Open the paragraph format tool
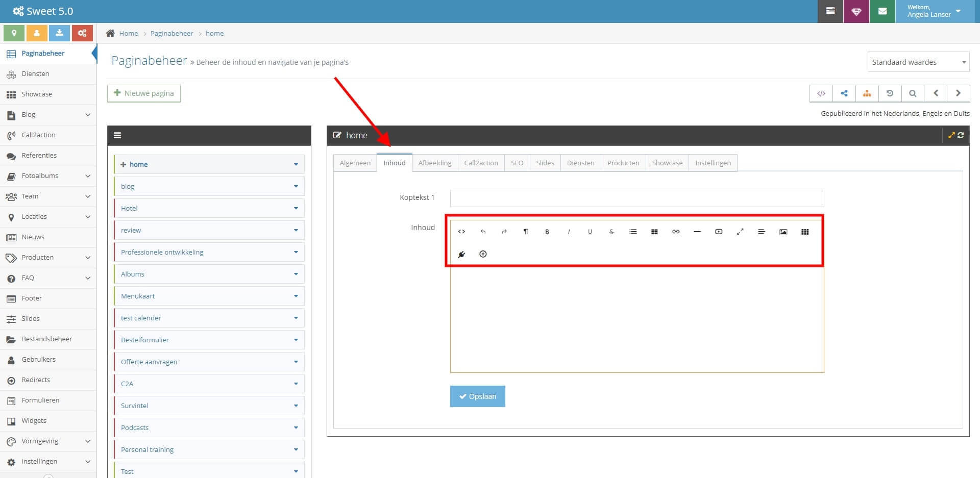This screenshot has width=980, height=478. pyautogui.click(x=526, y=232)
